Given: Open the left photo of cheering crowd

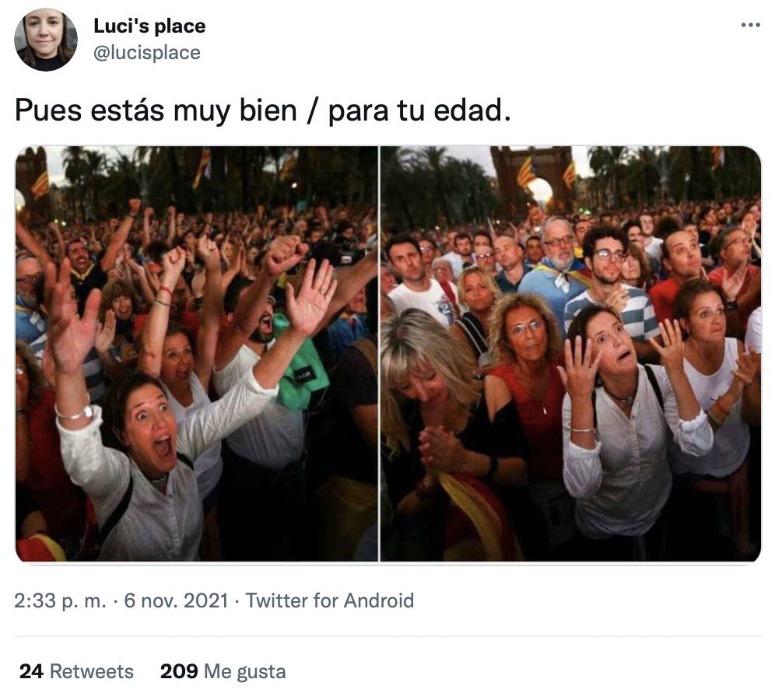Looking at the screenshot, I should point(197,354).
